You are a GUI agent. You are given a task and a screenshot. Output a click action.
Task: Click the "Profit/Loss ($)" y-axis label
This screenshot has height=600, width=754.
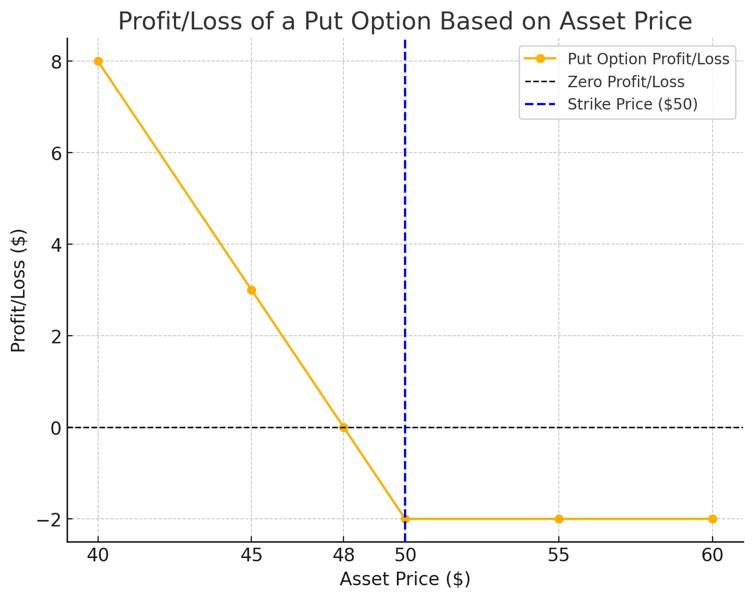19,290
